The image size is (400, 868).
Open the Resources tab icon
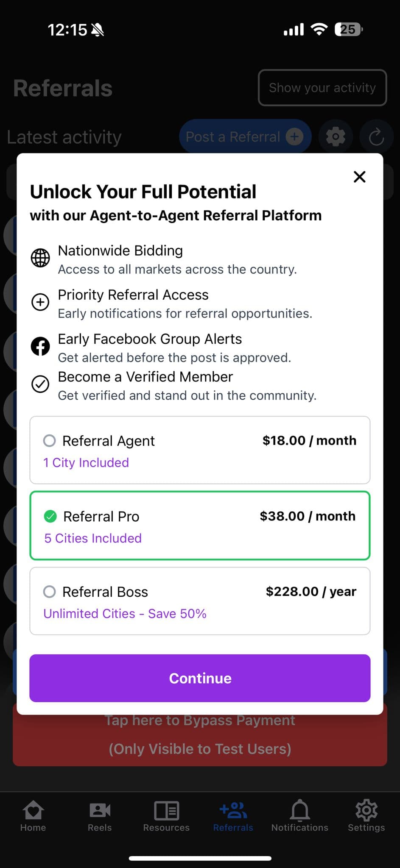click(166, 811)
